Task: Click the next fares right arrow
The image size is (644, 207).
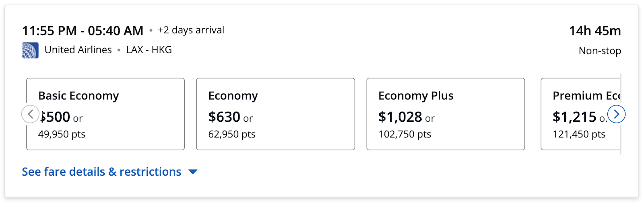Action: pos(616,114)
